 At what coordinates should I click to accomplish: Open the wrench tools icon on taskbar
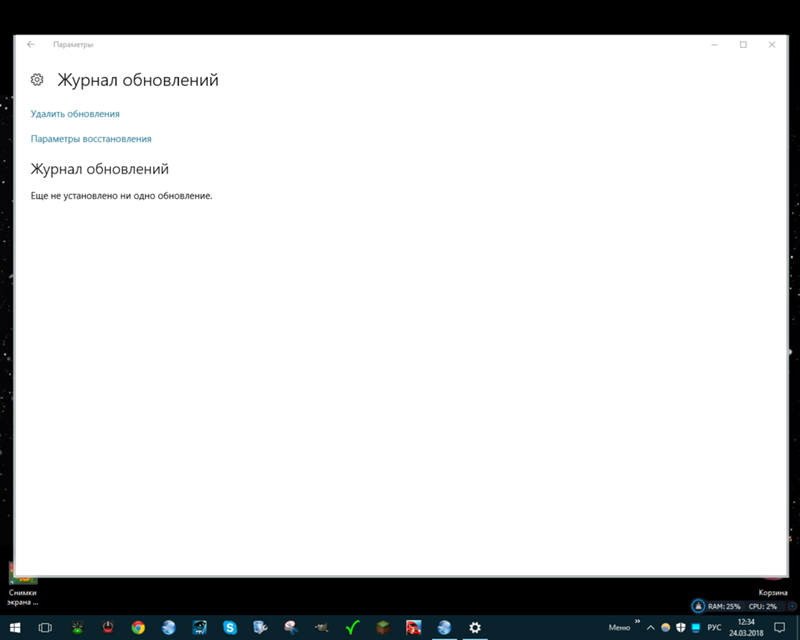pyautogui.click(x=261, y=628)
